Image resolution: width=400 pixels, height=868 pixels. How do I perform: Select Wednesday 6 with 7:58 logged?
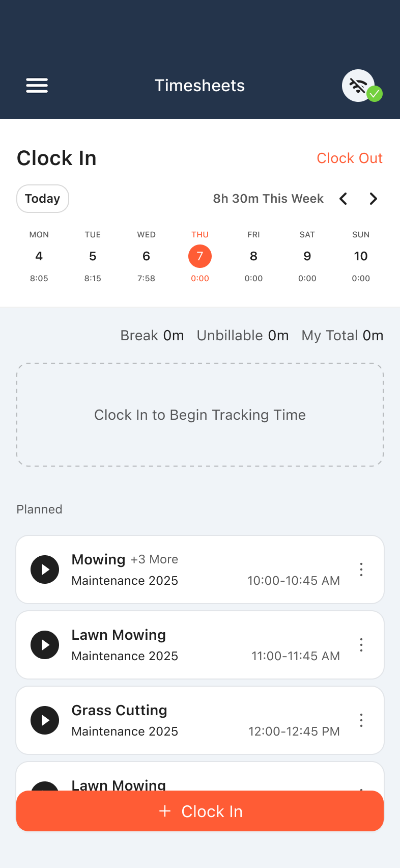tap(147, 256)
